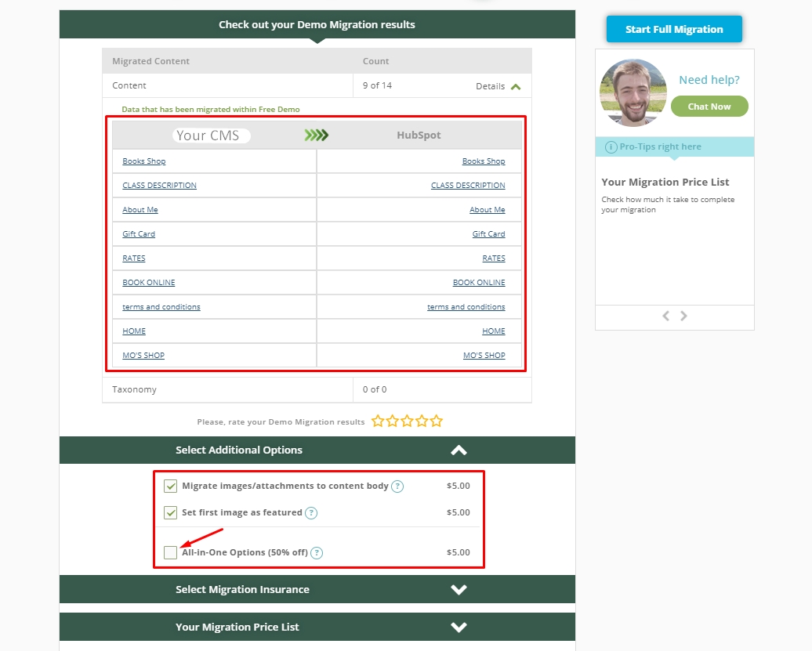Open RATES link under HubSpot

(494, 259)
